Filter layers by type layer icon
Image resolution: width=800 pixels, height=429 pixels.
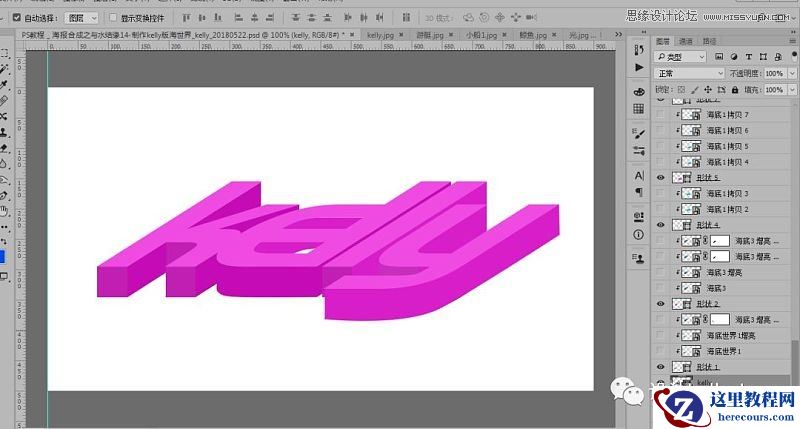[x=748, y=57]
